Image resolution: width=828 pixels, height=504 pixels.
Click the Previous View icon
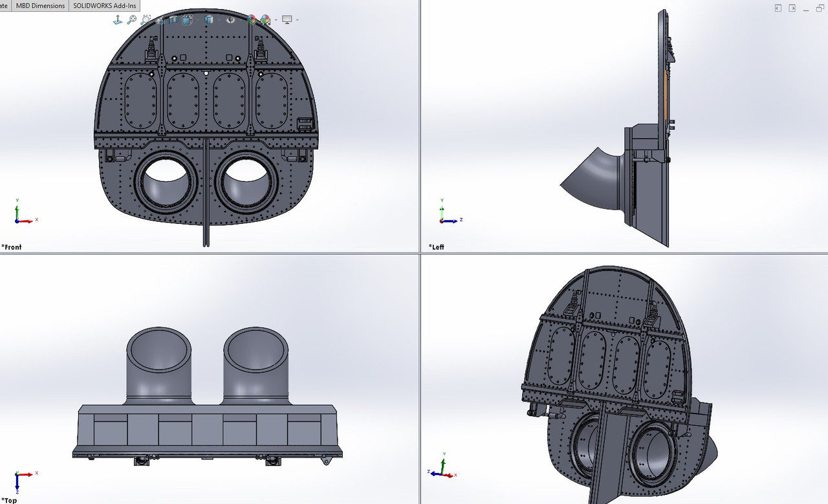pos(160,20)
